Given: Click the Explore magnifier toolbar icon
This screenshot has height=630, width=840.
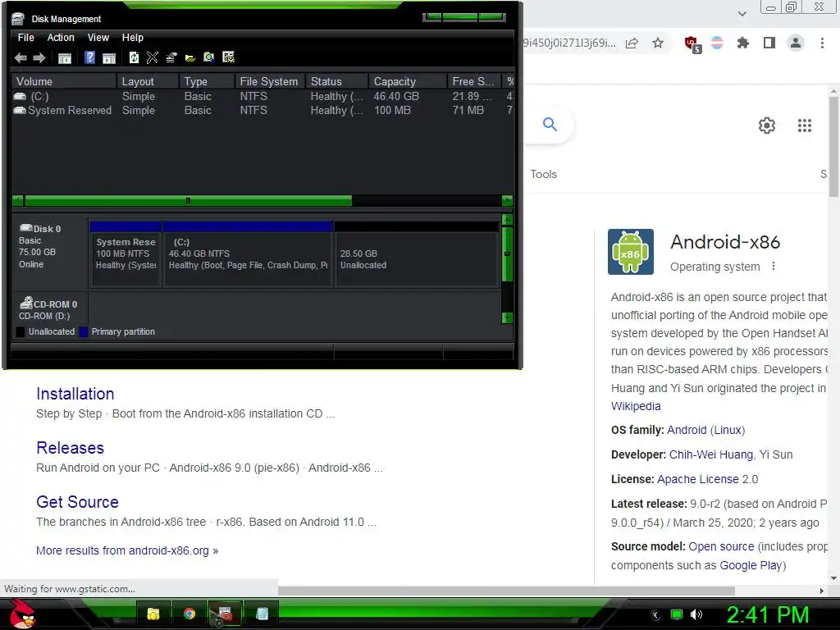Looking at the screenshot, I should (x=209, y=57).
